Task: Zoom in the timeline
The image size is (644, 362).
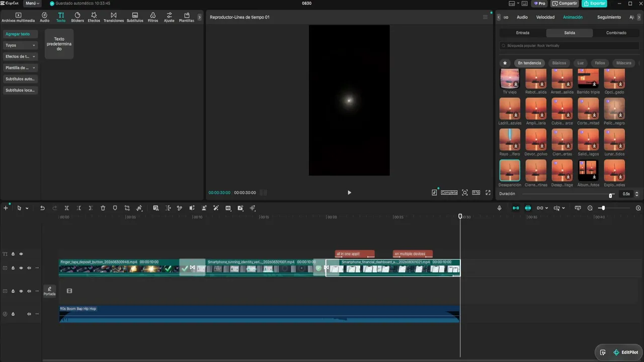Action: point(638,208)
